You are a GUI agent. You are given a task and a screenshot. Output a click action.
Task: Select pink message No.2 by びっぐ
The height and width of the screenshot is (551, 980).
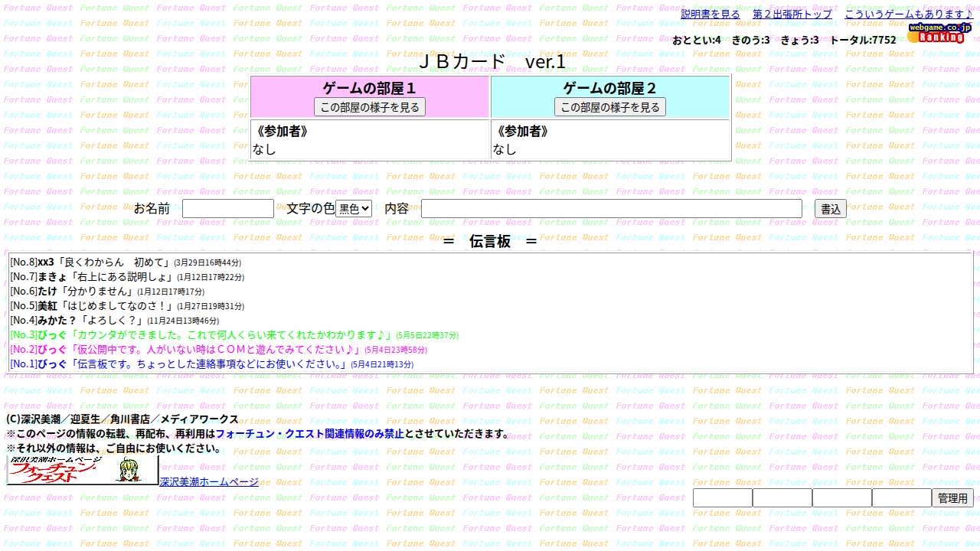pos(218,350)
